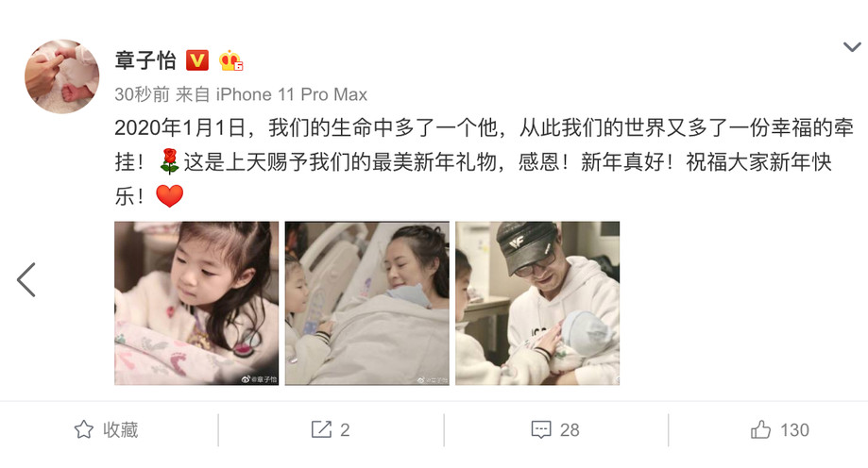
Task: Click the 30秒前 timestamp link
Action: click(143, 94)
